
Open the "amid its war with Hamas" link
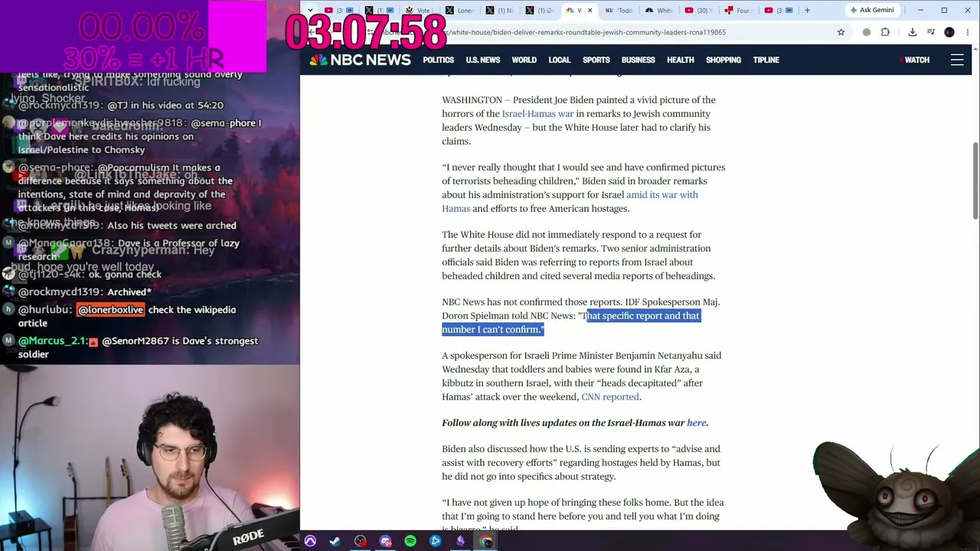[x=570, y=202]
